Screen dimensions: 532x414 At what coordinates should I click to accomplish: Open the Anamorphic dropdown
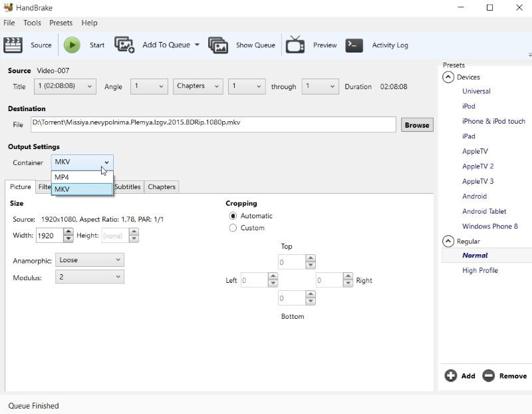(90, 260)
